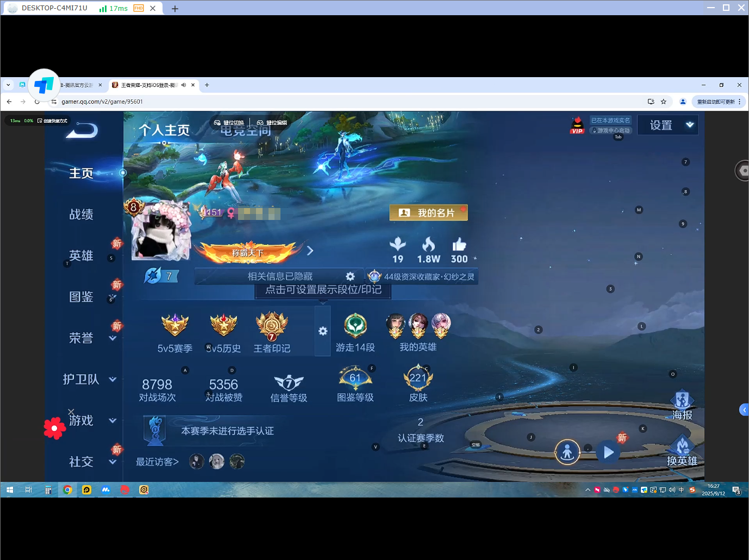Click the gamer.qq.com address bar
Viewport: 749px width, 560px height.
click(348, 102)
